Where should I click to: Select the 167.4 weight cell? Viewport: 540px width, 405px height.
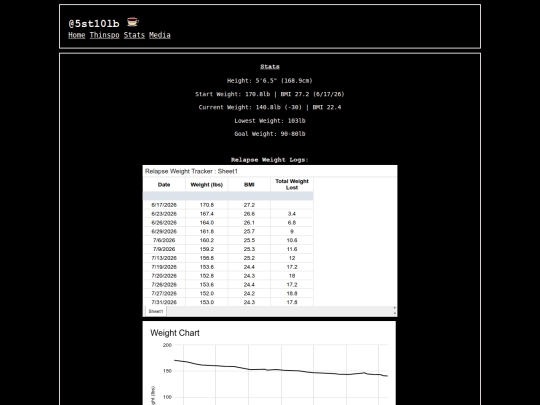pyautogui.click(x=207, y=214)
